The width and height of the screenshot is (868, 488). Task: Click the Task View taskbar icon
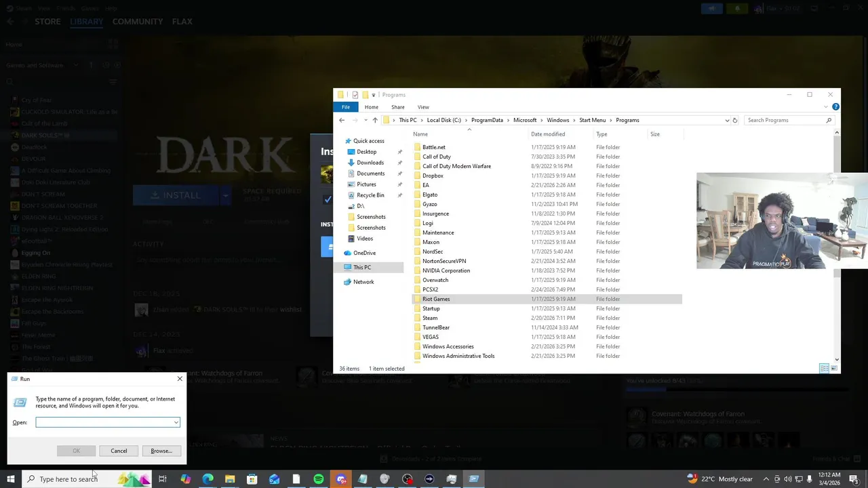point(163,479)
